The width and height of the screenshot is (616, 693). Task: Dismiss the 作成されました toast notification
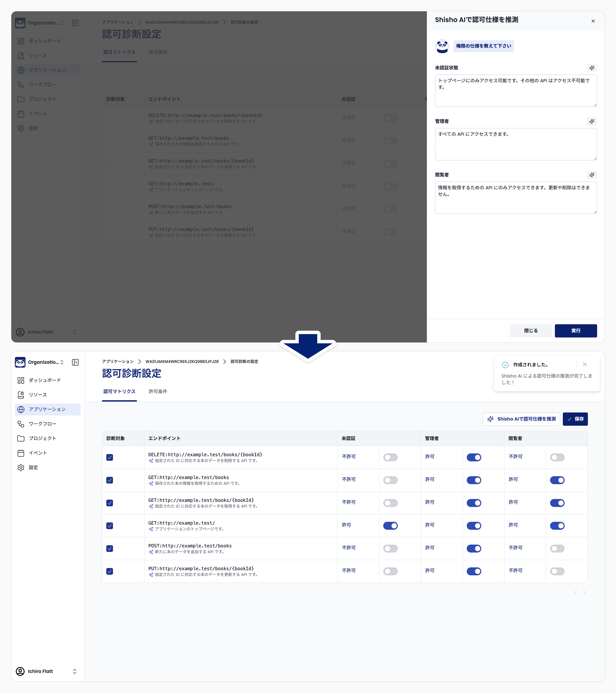coord(585,364)
